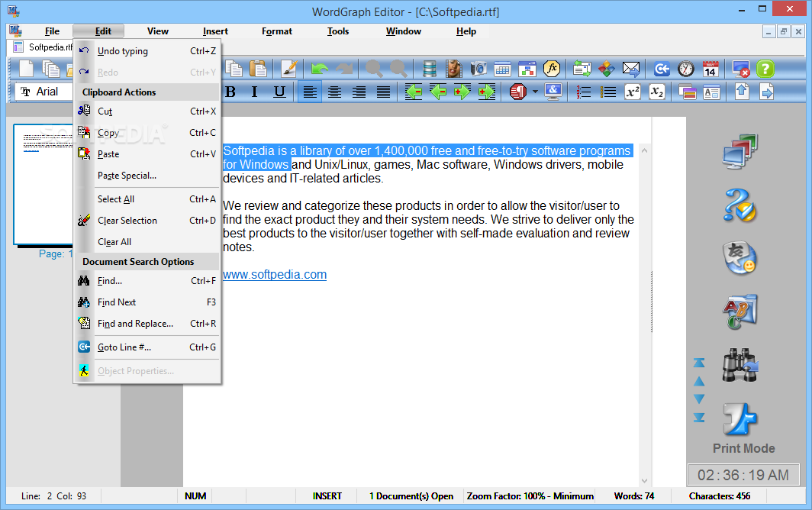Click the bulleted list toolbar icon

[607, 92]
